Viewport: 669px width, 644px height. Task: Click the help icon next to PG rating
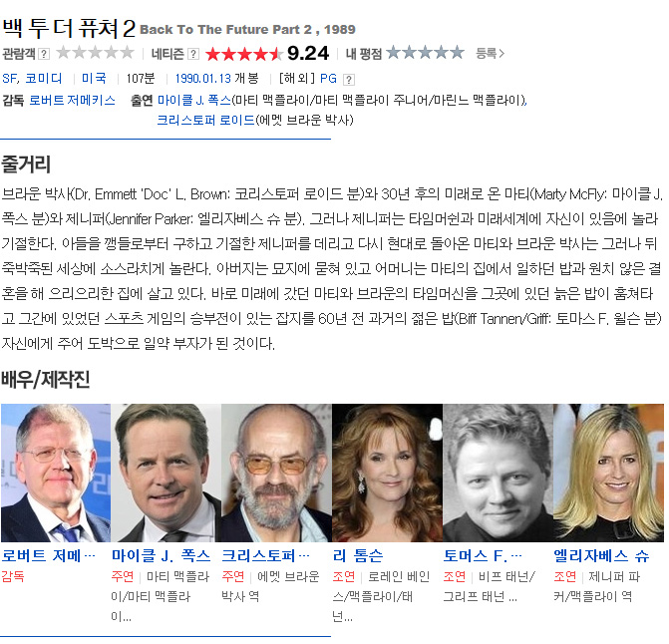[x=349, y=80]
